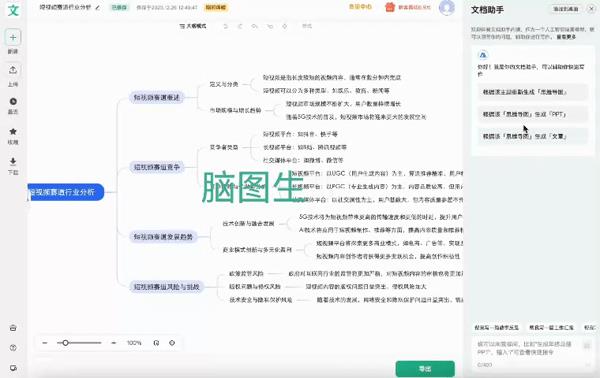This screenshot has width=600, height=378.
Task: Select the 短视频赛道概述 branch node
Action: coord(157,98)
